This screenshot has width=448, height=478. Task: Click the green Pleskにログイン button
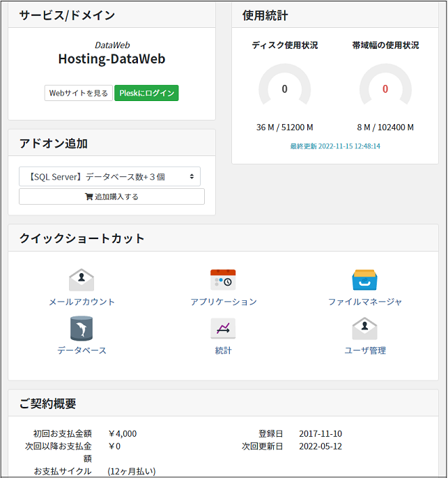point(146,93)
